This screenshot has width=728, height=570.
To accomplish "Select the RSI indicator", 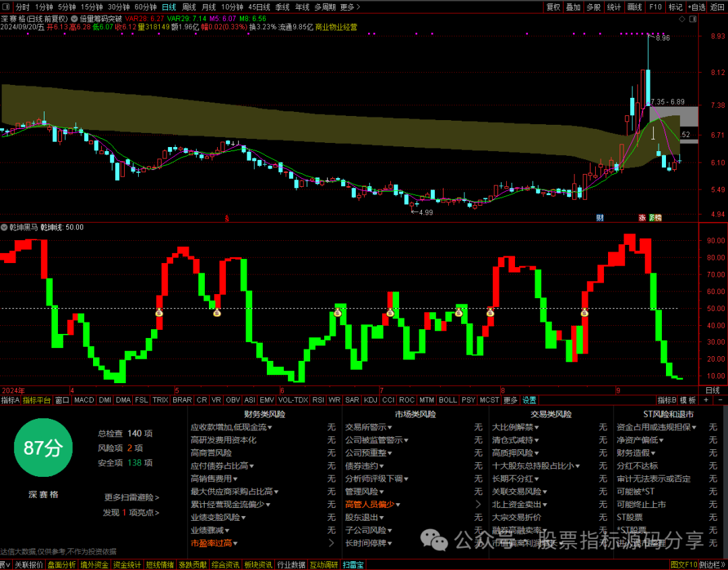I will point(318,400).
